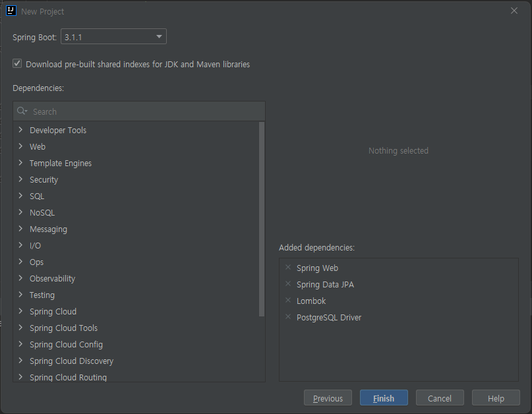Select the Spring Cloud Tools row

pos(136,328)
